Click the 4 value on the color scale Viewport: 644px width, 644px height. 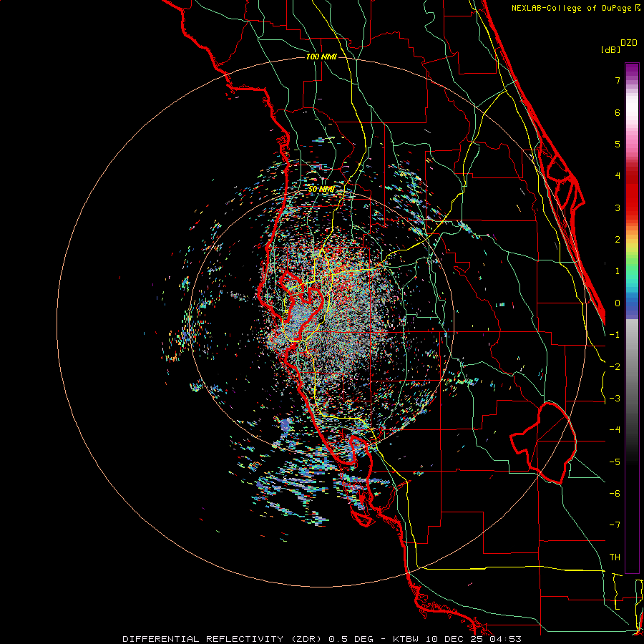pyautogui.click(x=618, y=176)
